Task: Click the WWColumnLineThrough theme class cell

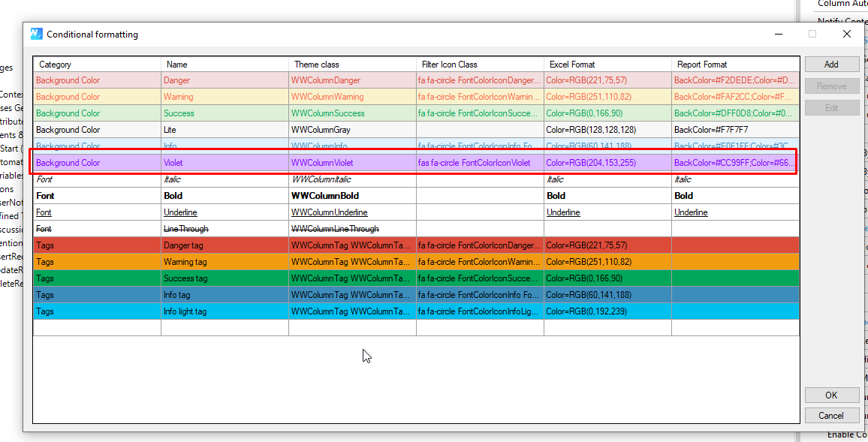Action: pyautogui.click(x=352, y=228)
